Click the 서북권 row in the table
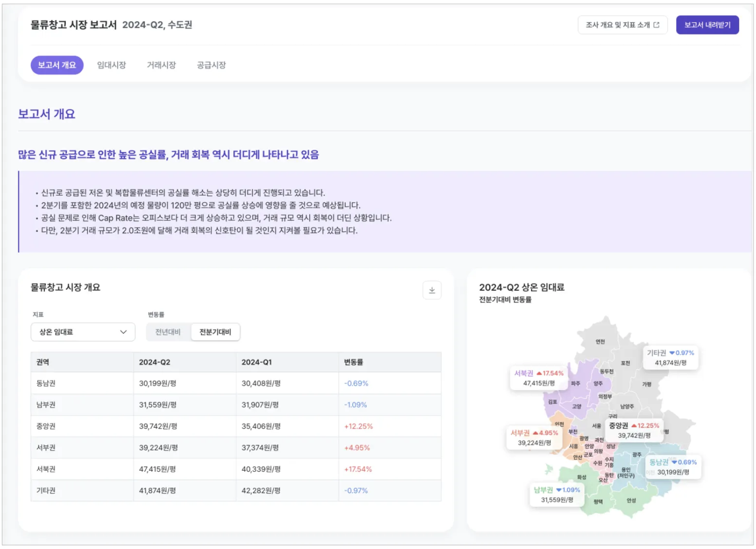The width and height of the screenshot is (756, 549). (x=236, y=469)
